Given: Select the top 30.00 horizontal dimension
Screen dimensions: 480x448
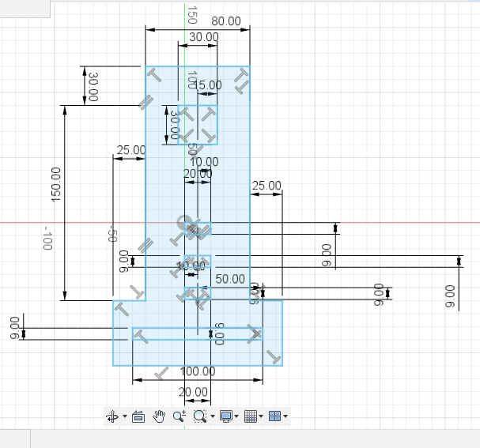Looking at the screenshot, I should point(204,37).
